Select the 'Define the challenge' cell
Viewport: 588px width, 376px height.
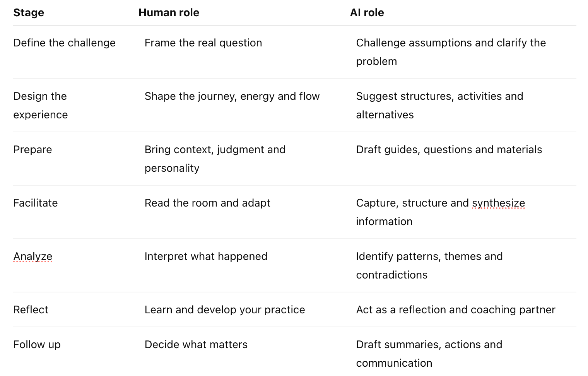click(x=64, y=43)
